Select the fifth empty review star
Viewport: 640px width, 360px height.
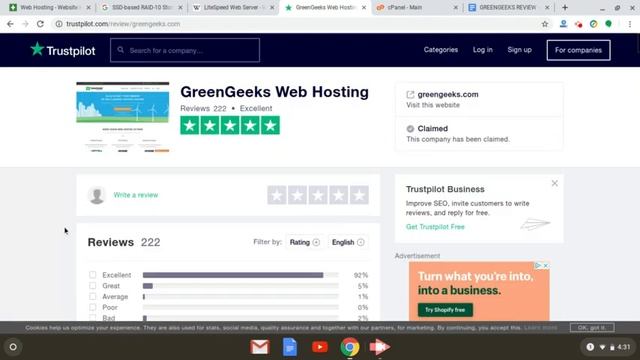pos(359,195)
